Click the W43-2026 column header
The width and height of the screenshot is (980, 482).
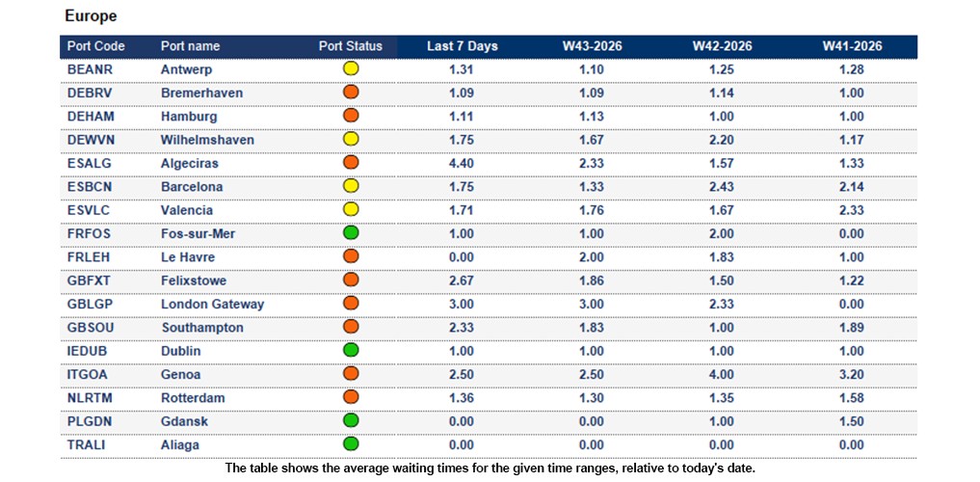(592, 46)
